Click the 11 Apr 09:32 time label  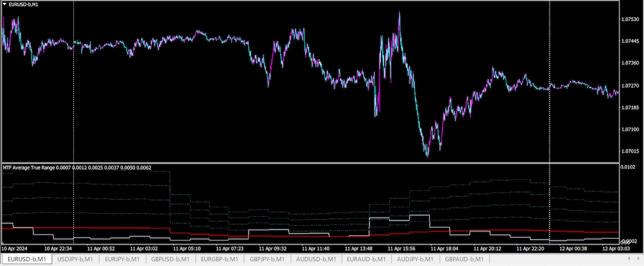tap(273, 248)
